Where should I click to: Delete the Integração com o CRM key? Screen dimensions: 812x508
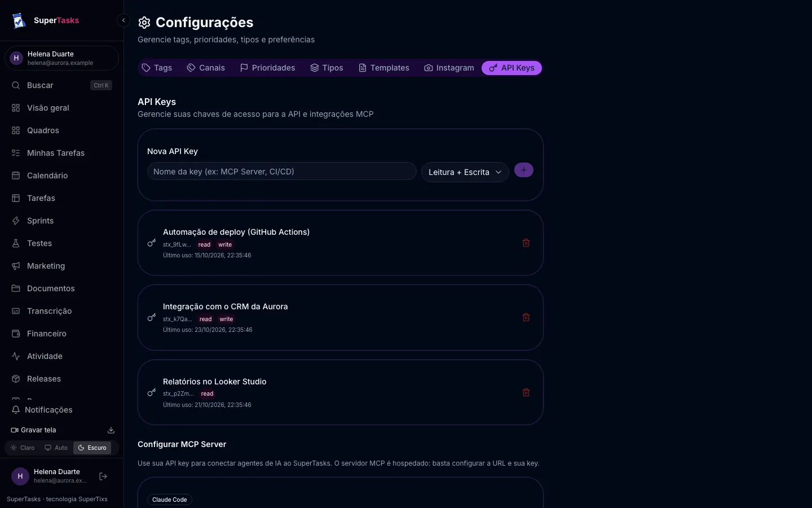[x=526, y=317]
